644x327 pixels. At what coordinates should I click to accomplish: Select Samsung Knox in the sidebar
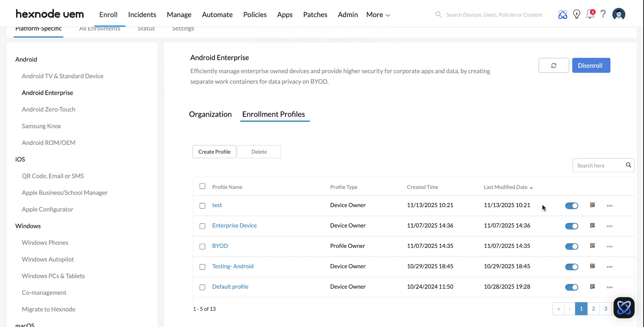click(41, 126)
